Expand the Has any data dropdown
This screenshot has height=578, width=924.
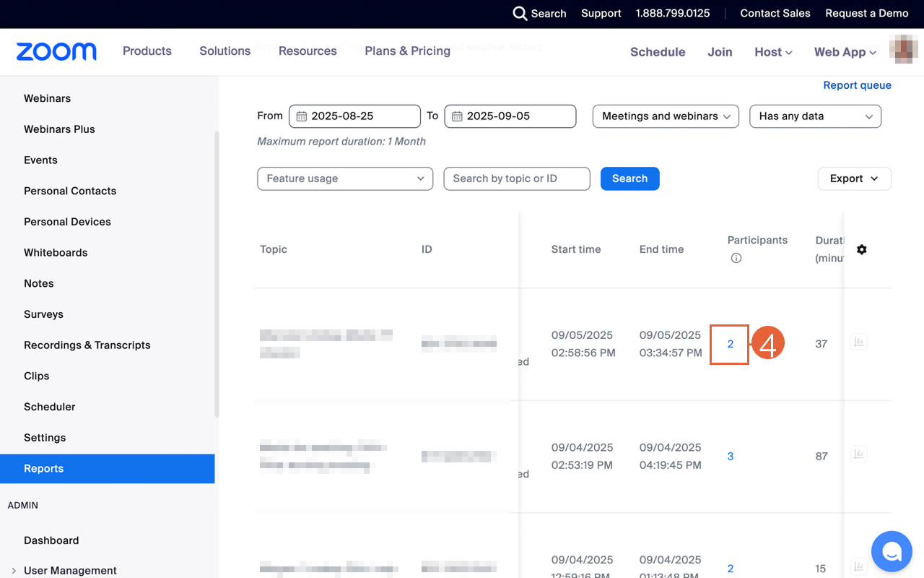click(815, 116)
